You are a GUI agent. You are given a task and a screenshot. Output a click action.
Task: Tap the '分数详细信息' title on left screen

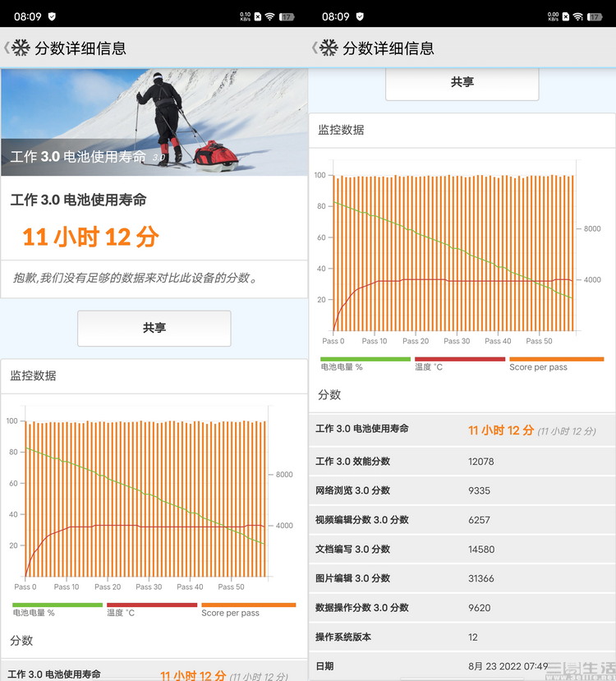80,48
